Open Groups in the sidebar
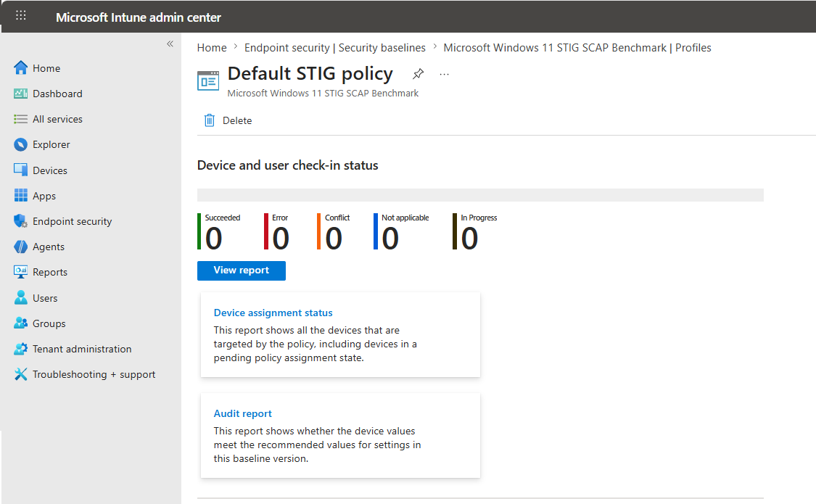 click(49, 323)
